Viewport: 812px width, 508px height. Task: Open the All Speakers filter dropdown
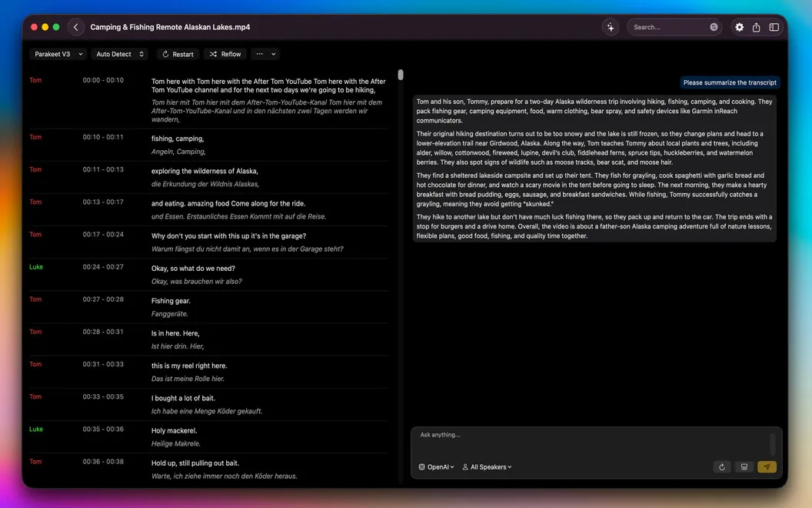coord(487,467)
